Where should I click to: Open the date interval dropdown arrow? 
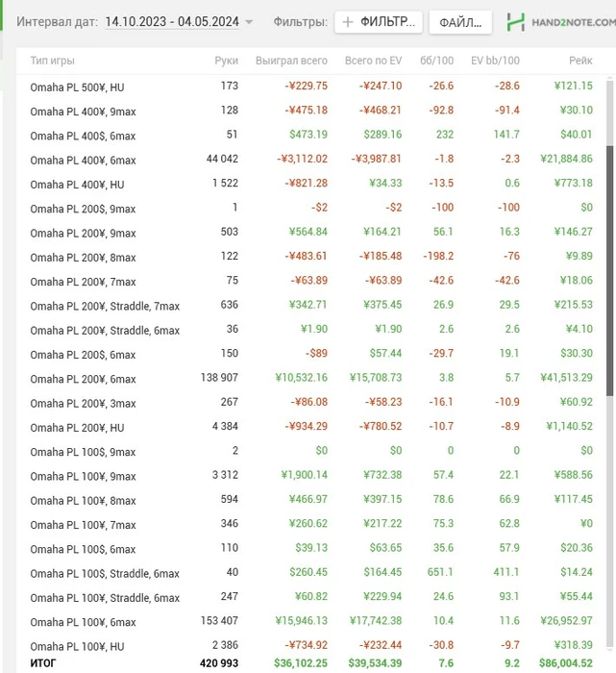click(249, 22)
